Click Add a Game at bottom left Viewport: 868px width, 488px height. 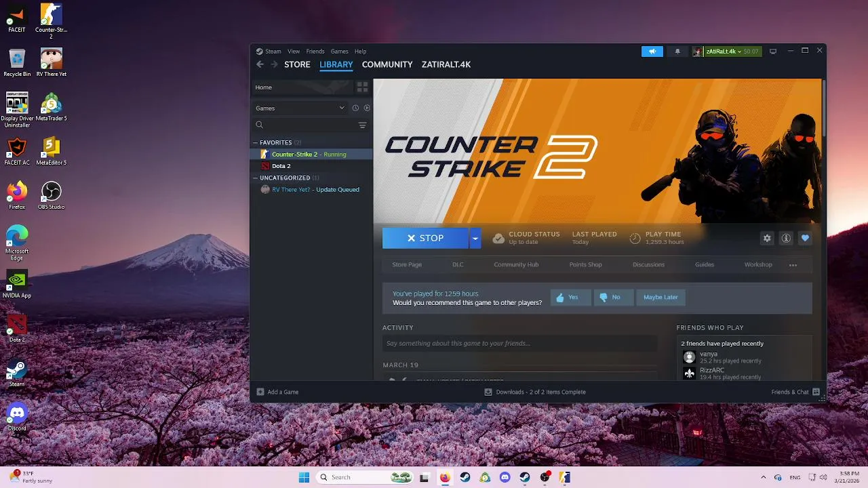coord(277,392)
